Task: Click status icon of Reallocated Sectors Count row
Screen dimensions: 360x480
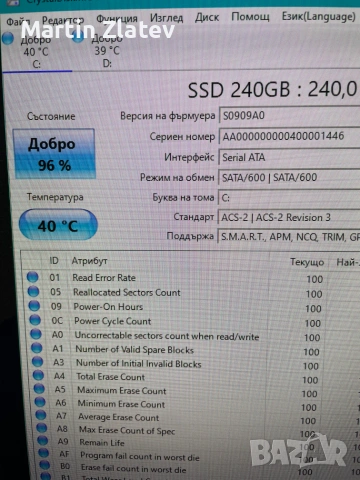Action: point(33,291)
